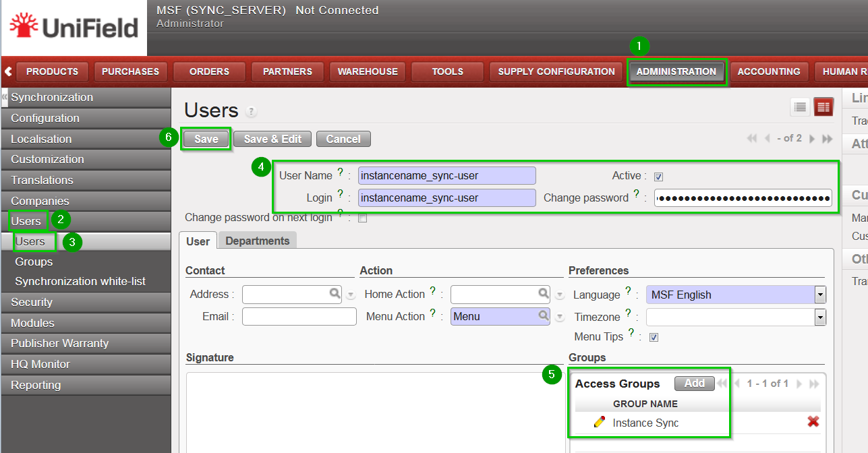Open the Departments tab

[x=257, y=241]
